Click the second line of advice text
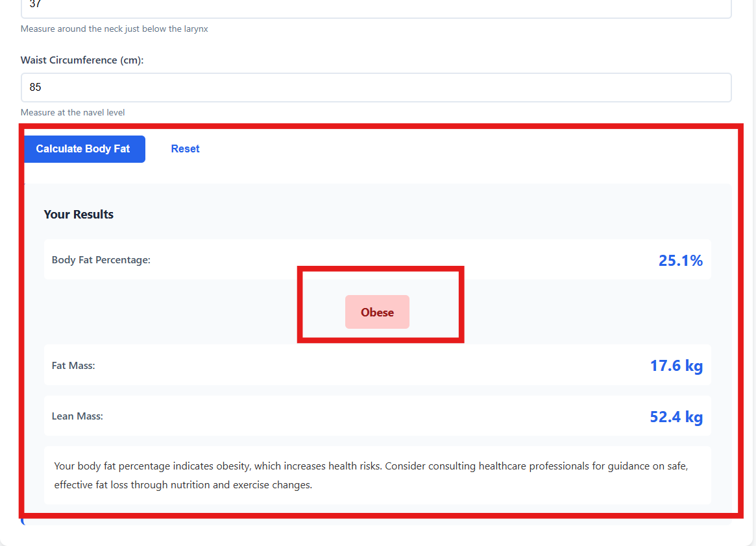The height and width of the screenshot is (546, 756). [x=183, y=485]
